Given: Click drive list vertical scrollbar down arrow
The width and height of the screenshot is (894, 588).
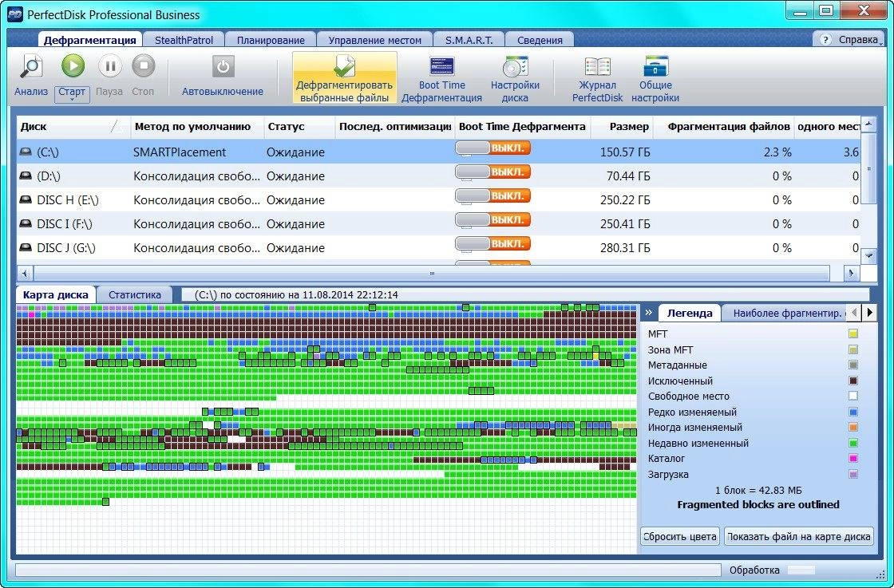Looking at the screenshot, I should pos(868,255).
